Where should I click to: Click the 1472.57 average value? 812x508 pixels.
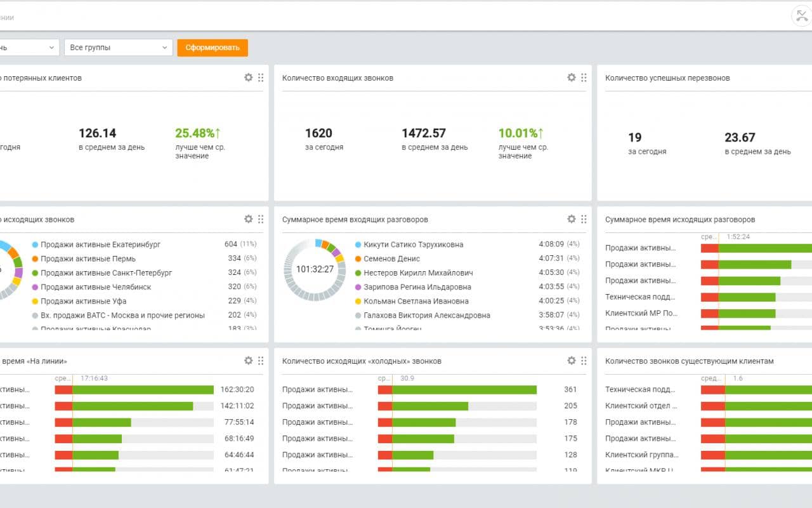424,133
